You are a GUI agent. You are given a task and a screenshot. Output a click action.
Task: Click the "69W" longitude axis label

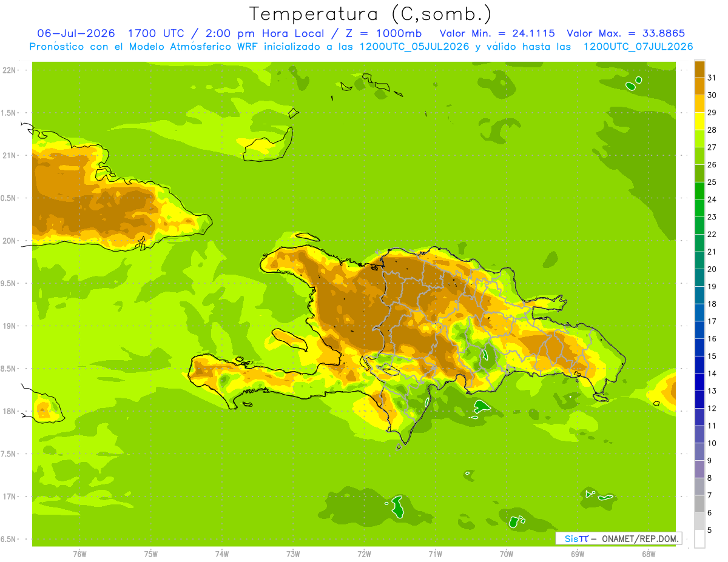point(578,554)
